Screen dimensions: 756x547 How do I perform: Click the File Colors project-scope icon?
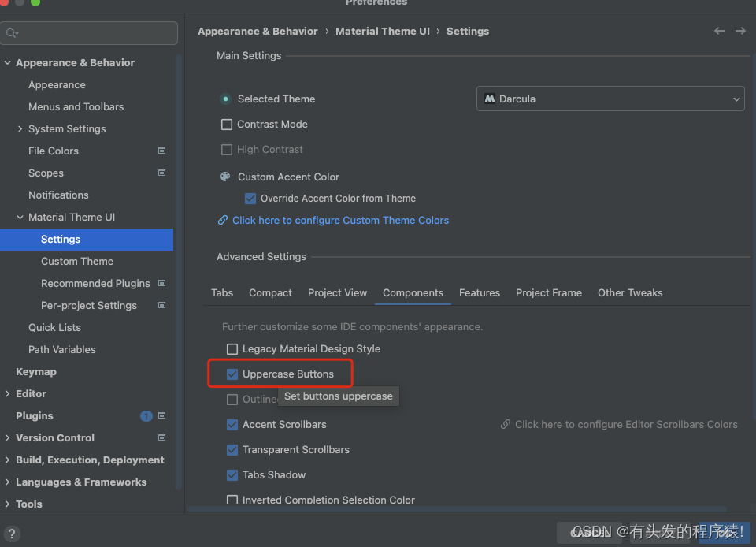[162, 151]
